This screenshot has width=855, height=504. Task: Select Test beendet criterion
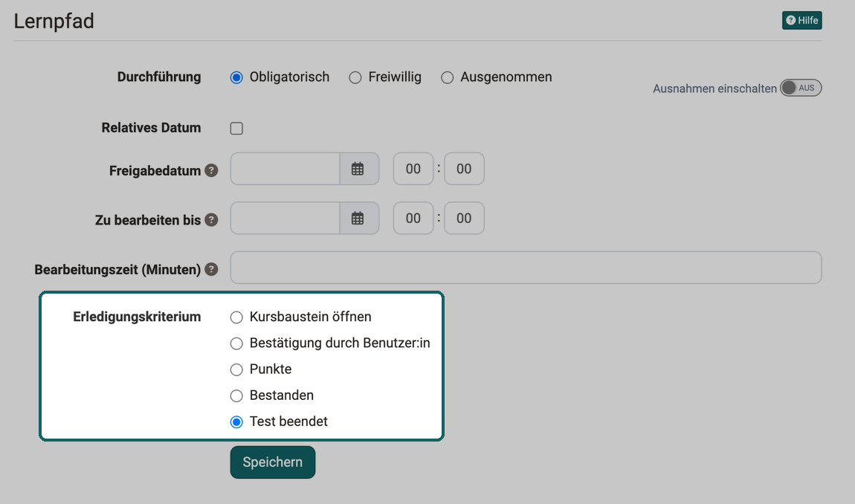click(x=236, y=422)
